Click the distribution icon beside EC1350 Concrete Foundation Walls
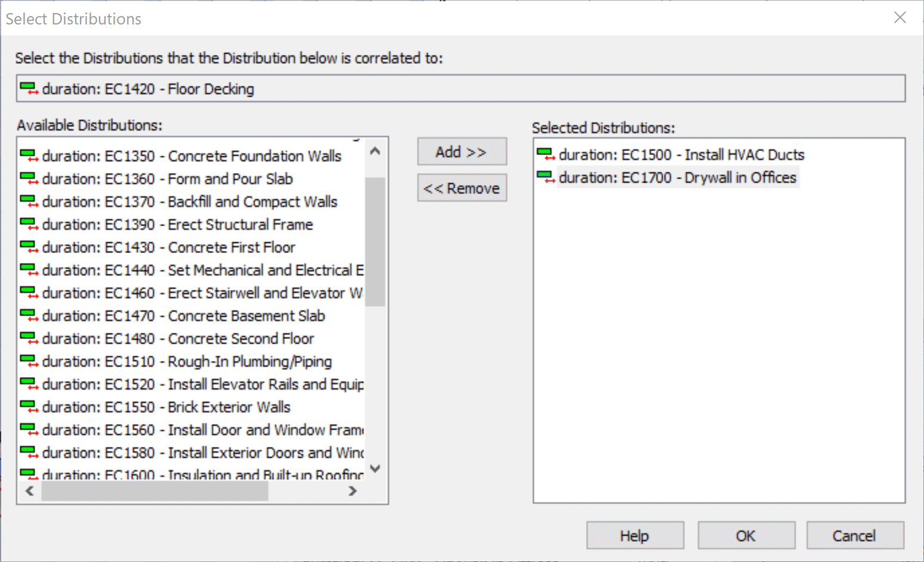Viewport: 924px width, 562px height. 29,156
